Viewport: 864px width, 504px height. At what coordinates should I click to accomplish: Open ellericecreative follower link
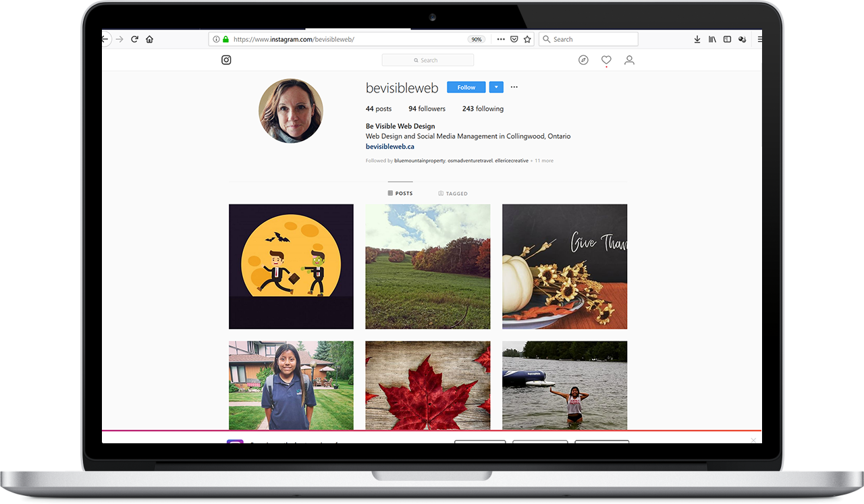(x=512, y=161)
